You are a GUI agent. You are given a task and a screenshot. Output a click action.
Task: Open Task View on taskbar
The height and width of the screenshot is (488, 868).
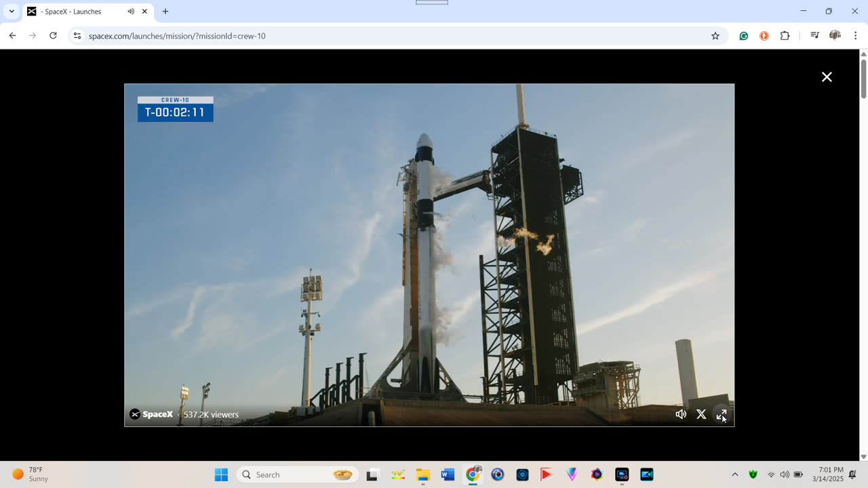pyautogui.click(x=372, y=474)
